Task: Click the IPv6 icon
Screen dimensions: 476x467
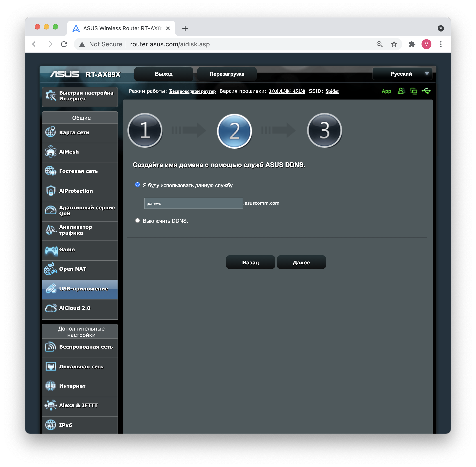Action: click(51, 425)
